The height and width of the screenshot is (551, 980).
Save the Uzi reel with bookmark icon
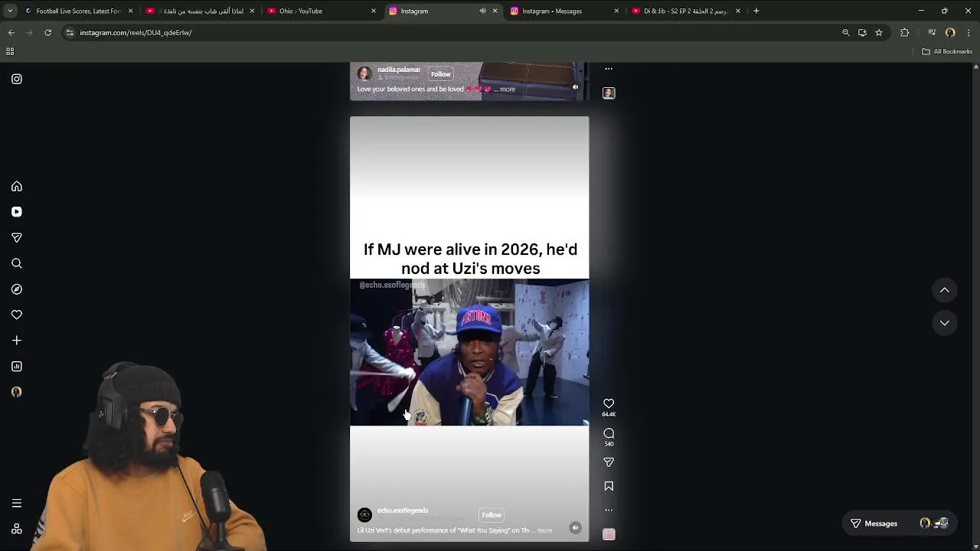pyautogui.click(x=609, y=486)
